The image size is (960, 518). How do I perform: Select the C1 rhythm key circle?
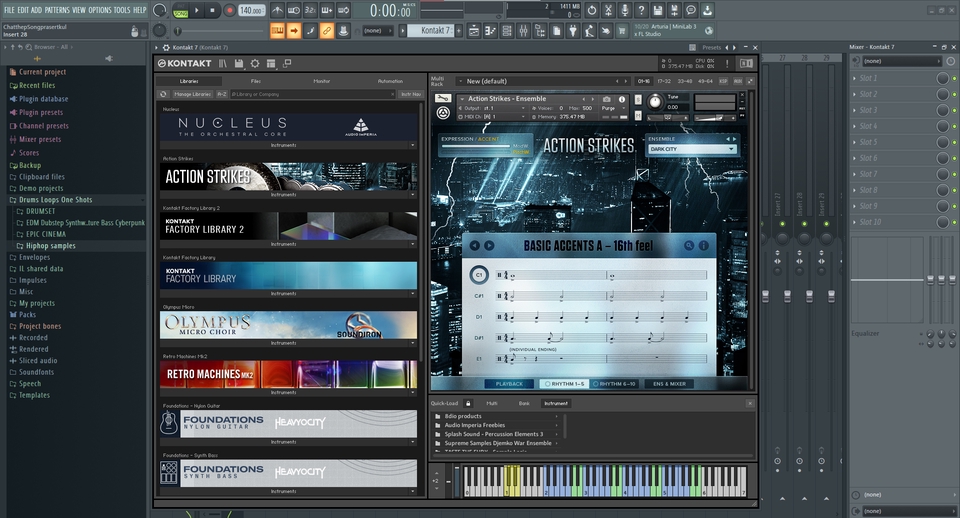[479, 275]
